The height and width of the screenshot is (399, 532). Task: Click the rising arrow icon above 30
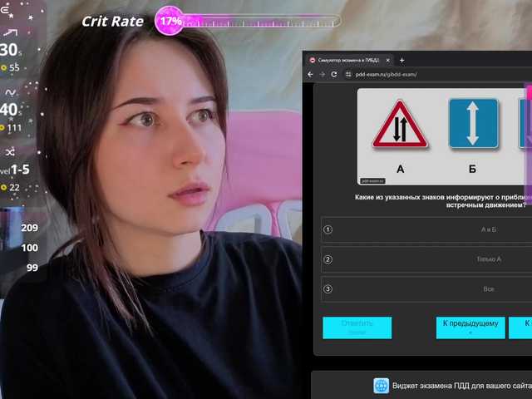pyautogui.click(x=10, y=33)
